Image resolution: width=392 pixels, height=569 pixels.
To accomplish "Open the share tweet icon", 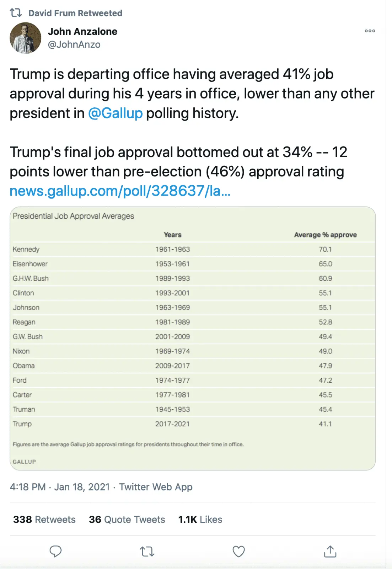I will (330, 552).
